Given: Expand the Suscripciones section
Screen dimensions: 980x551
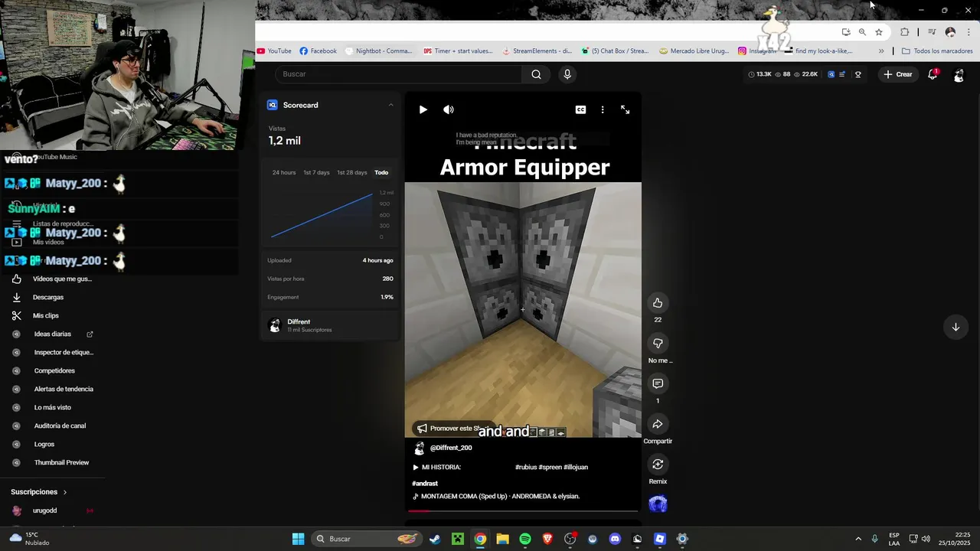Looking at the screenshot, I should coord(39,492).
